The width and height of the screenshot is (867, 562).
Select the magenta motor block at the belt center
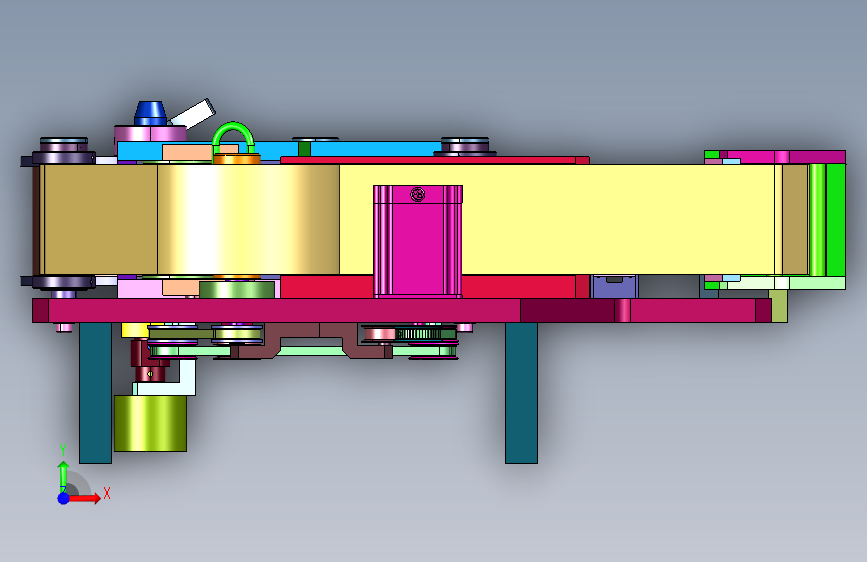coord(417,242)
